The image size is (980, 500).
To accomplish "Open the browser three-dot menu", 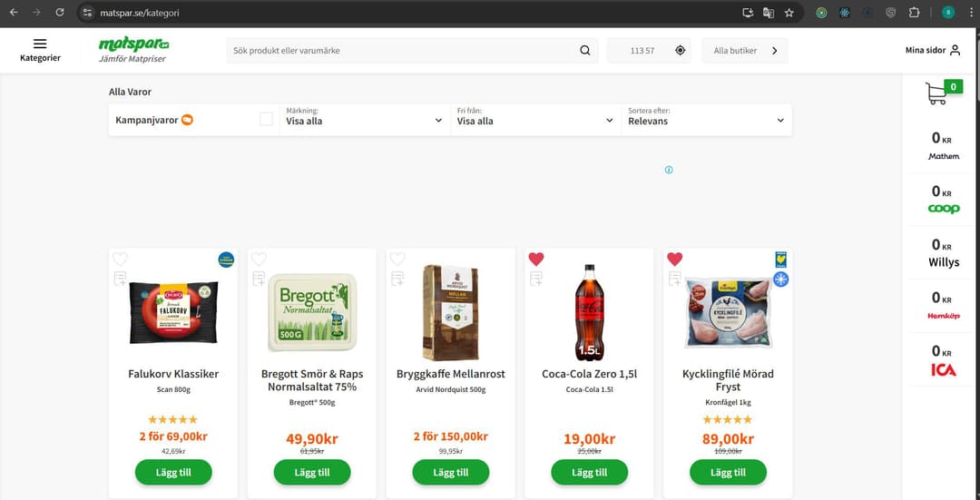I will 970,12.
